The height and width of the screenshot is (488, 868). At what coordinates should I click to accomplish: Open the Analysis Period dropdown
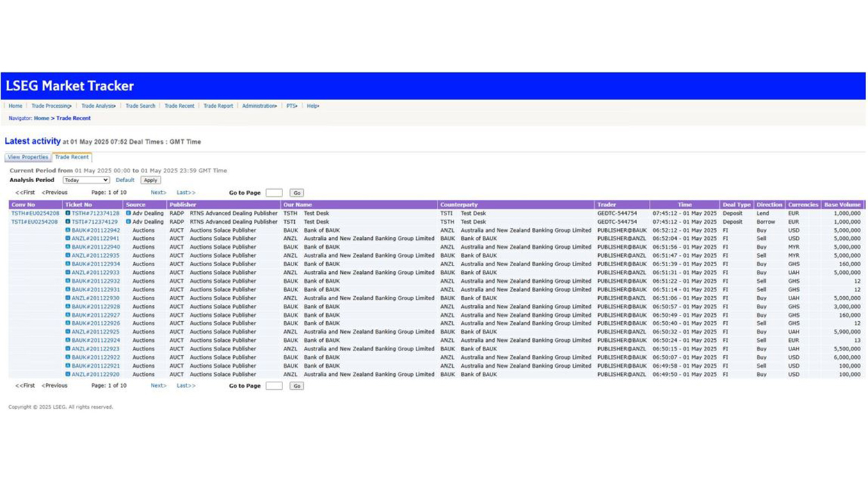pos(86,180)
